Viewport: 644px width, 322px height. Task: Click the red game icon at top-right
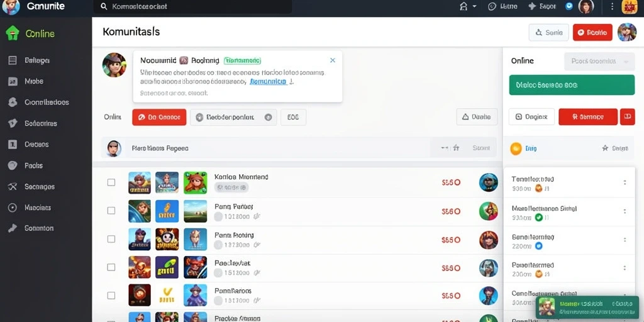click(629, 7)
